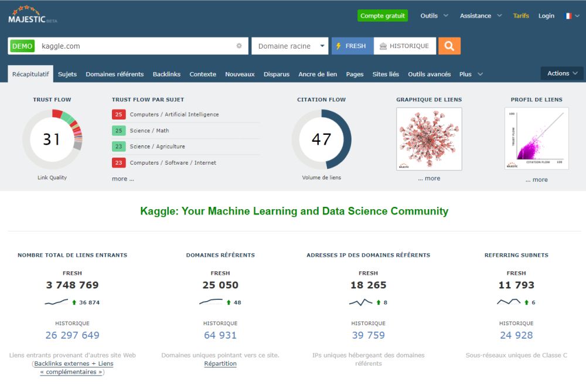586x392 pixels.
Task: Open the Contexte tab
Action: pos(203,74)
